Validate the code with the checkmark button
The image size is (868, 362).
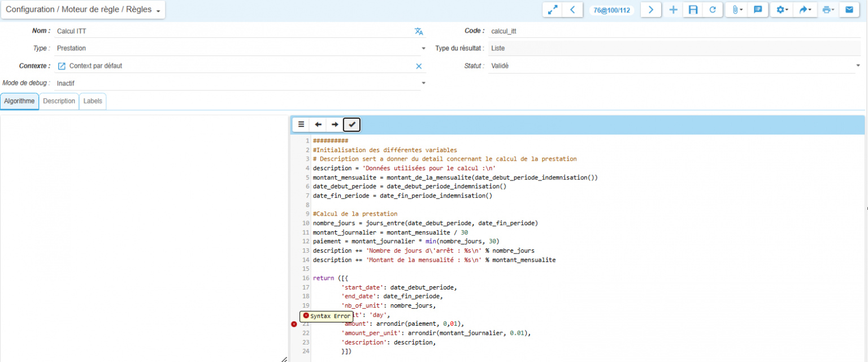(352, 124)
